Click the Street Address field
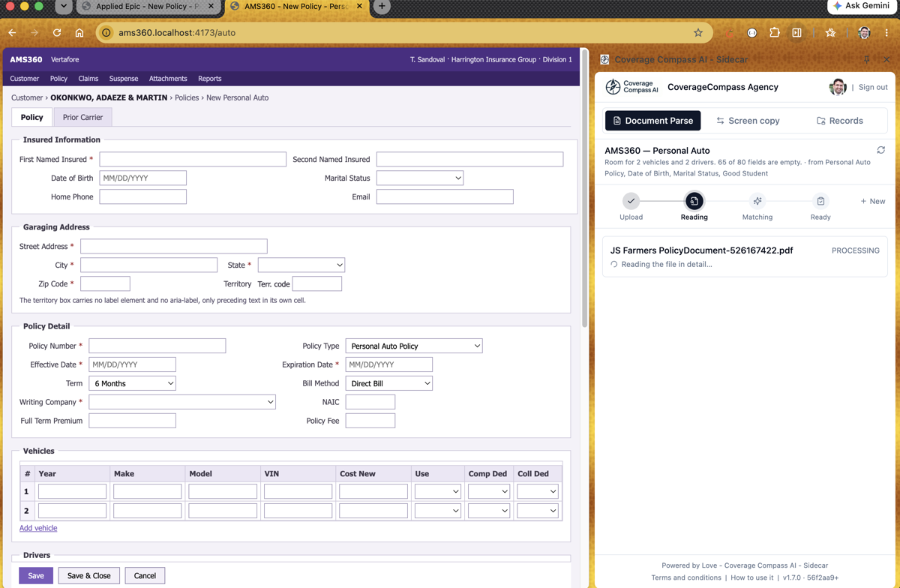 [174, 246]
